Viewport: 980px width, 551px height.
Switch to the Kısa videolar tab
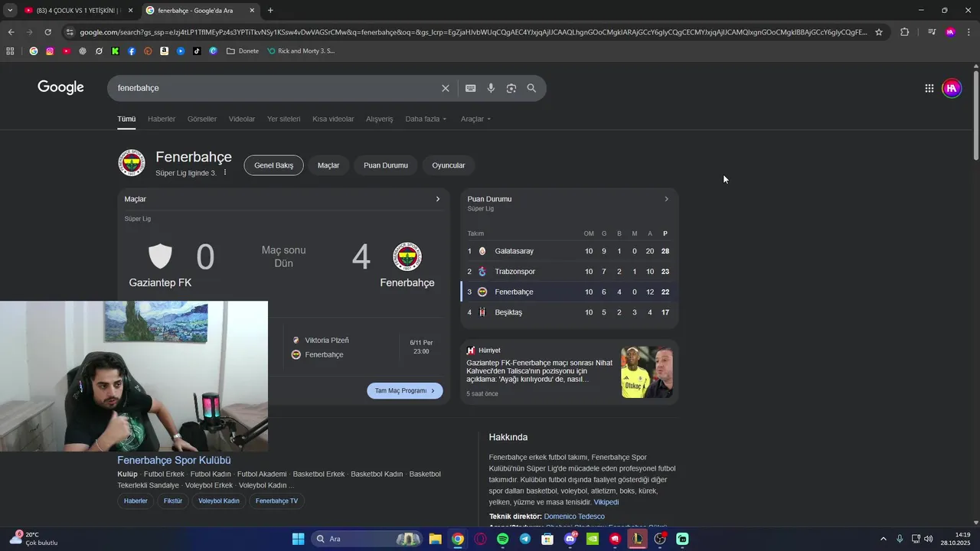point(333,119)
